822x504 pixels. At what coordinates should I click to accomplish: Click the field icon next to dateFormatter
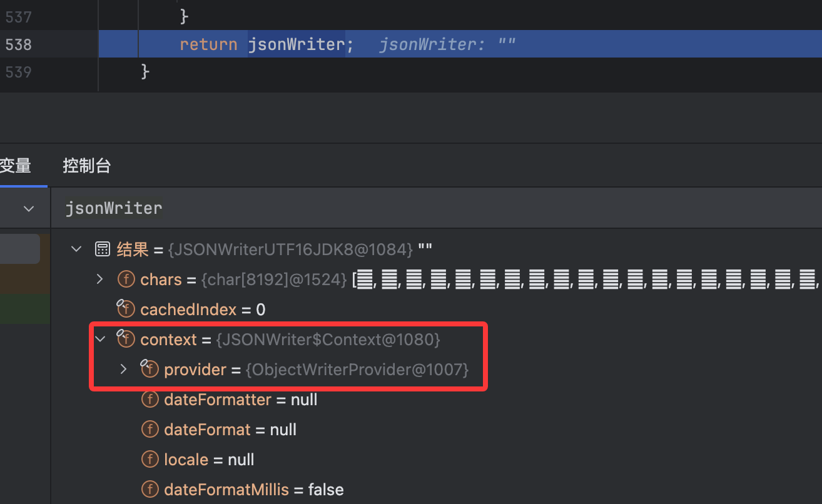pyautogui.click(x=150, y=400)
